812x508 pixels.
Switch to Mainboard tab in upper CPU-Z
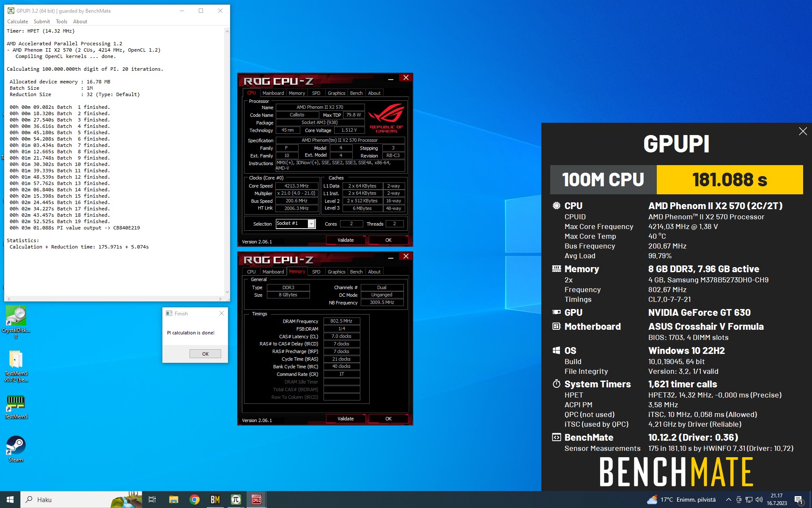point(273,93)
